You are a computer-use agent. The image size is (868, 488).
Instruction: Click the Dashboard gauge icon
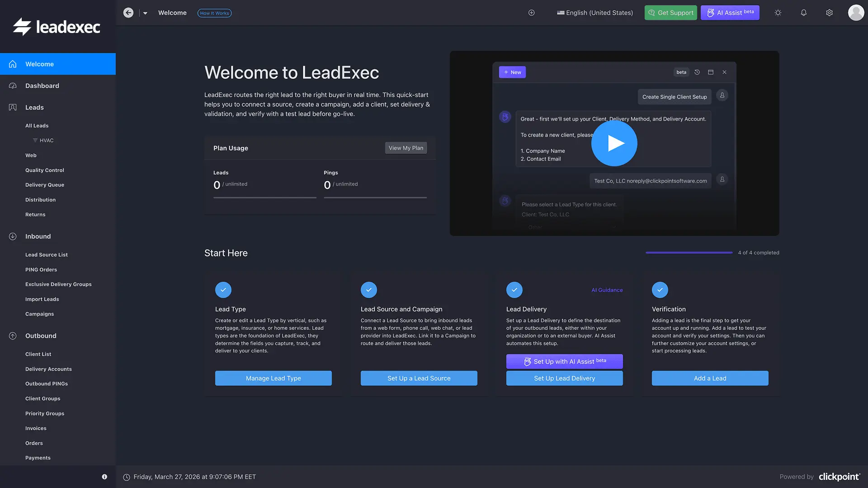tap(13, 85)
